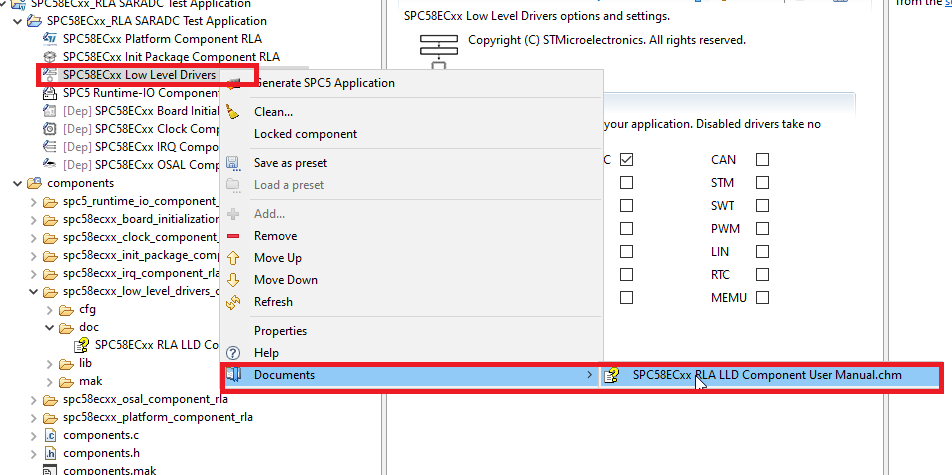
Task: Expand the lib folder
Action: tap(50, 364)
